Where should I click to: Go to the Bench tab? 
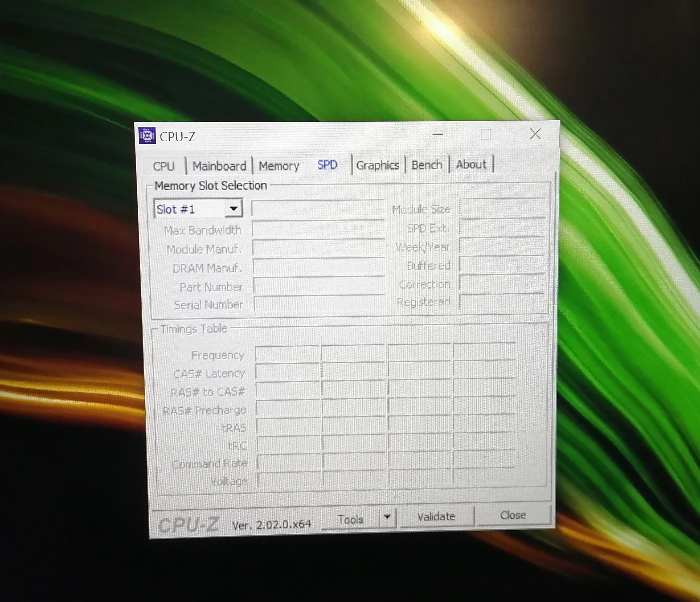tap(427, 165)
